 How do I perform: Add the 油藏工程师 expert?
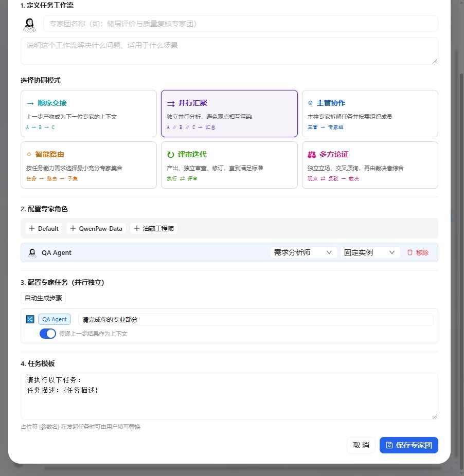(154, 228)
